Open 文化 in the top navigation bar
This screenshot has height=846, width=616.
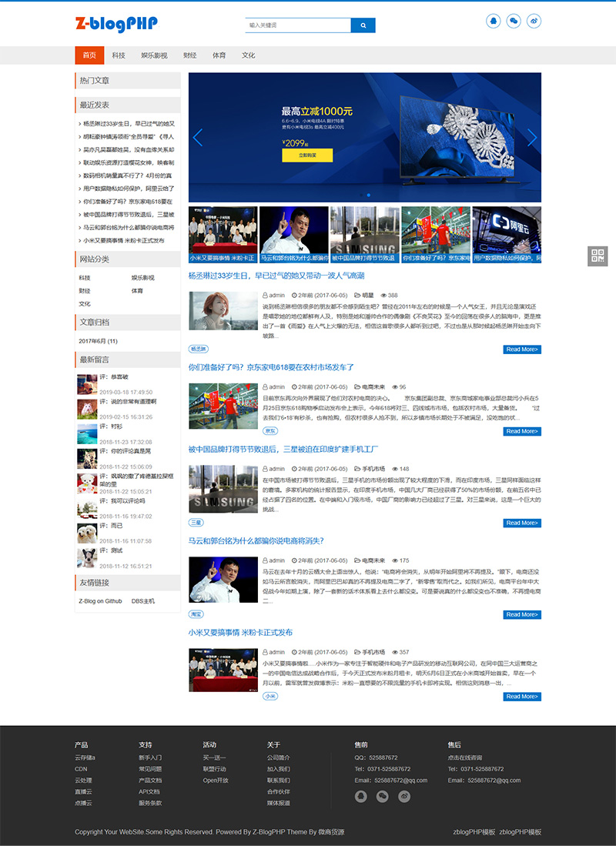point(249,55)
